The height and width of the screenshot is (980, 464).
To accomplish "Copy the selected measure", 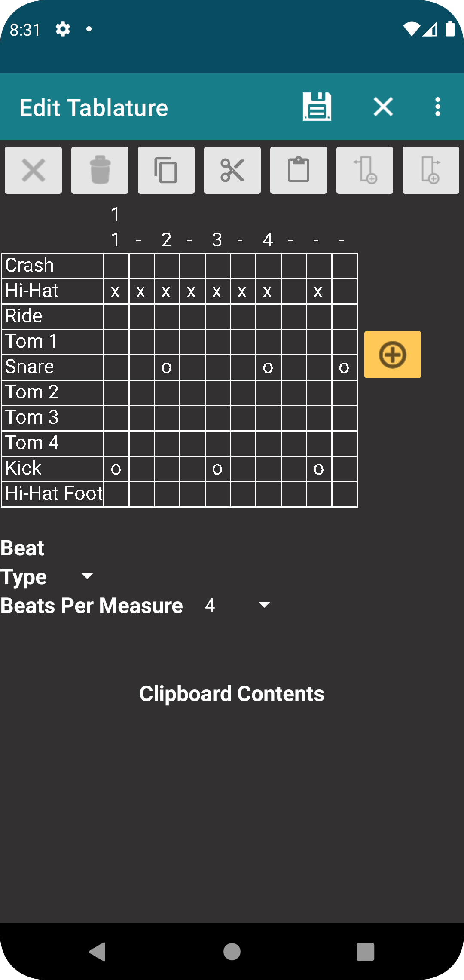I will click(166, 170).
